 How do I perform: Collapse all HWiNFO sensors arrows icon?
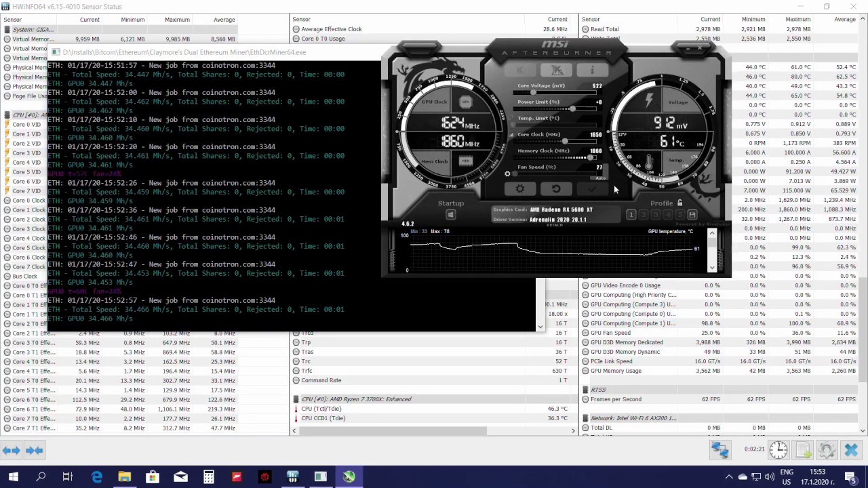pos(35,450)
